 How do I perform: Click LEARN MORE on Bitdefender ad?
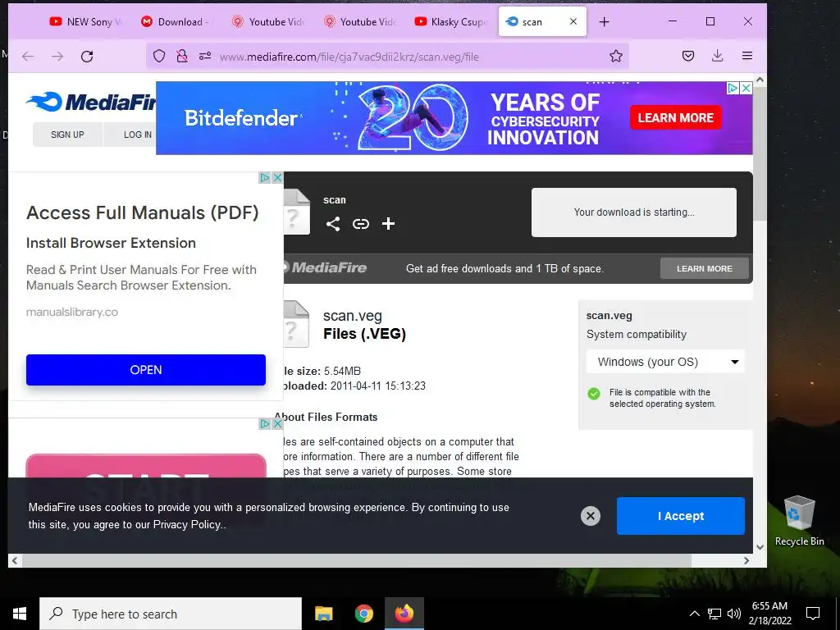(x=676, y=118)
